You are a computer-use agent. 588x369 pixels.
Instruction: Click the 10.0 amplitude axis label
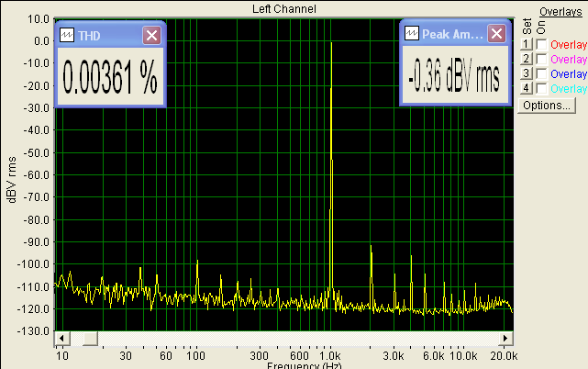click(x=39, y=18)
